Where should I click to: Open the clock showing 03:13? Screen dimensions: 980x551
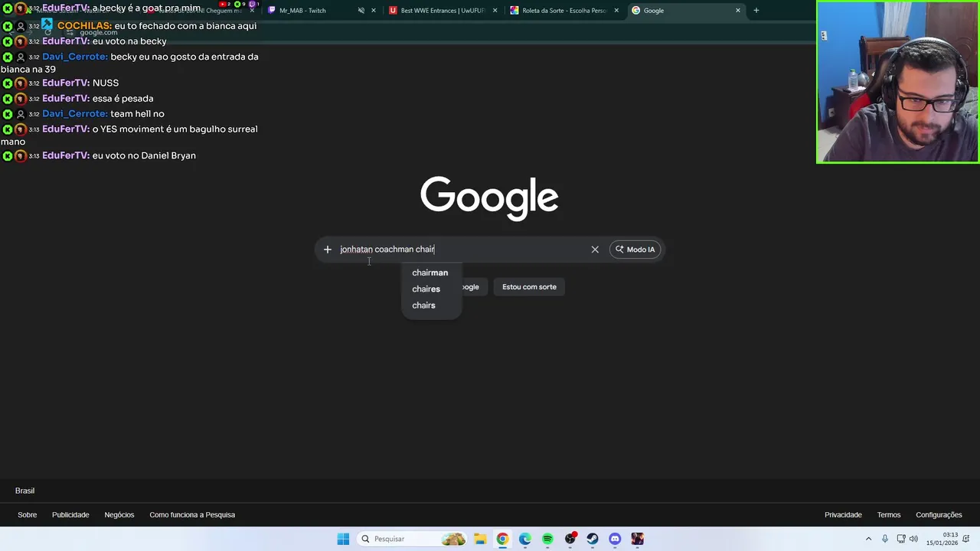click(x=942, y=539)
